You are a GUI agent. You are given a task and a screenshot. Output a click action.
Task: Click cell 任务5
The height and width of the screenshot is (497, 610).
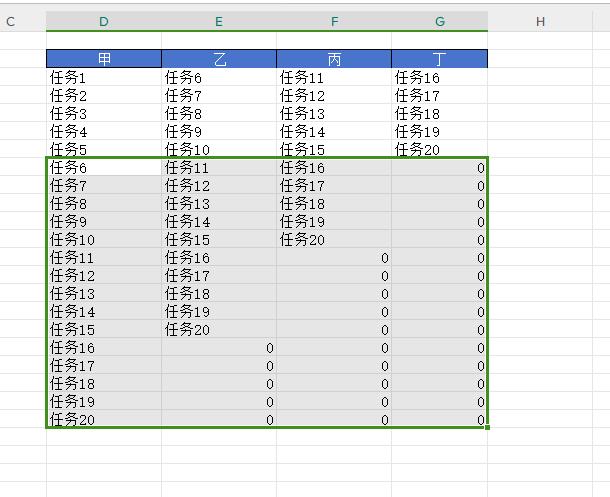[x=103, y=149]
